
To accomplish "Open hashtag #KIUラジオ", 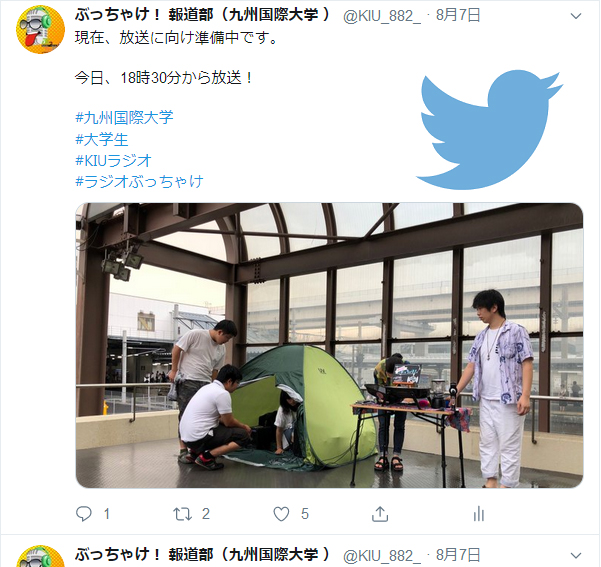I will click(x=113, y=160).
